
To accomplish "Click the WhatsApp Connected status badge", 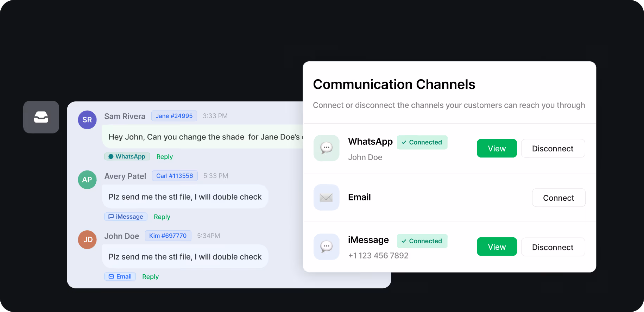I will point(422,142).
